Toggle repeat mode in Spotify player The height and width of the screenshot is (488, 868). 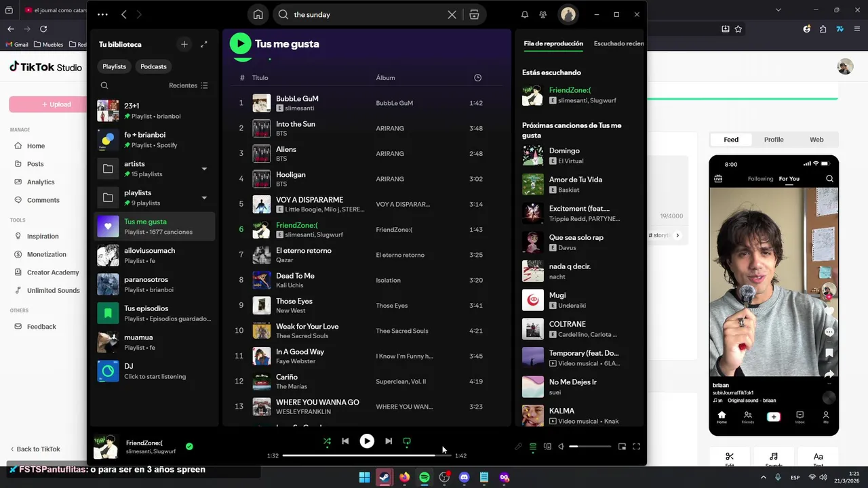(407, 441)
